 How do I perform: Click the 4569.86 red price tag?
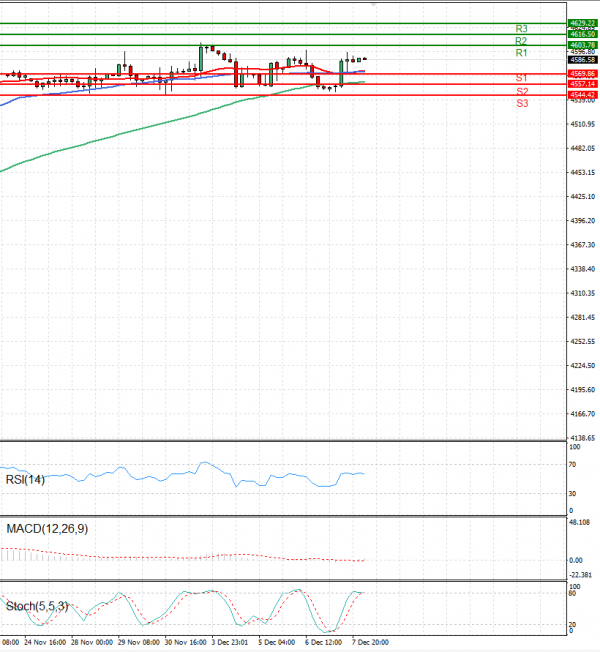[582, 74]
